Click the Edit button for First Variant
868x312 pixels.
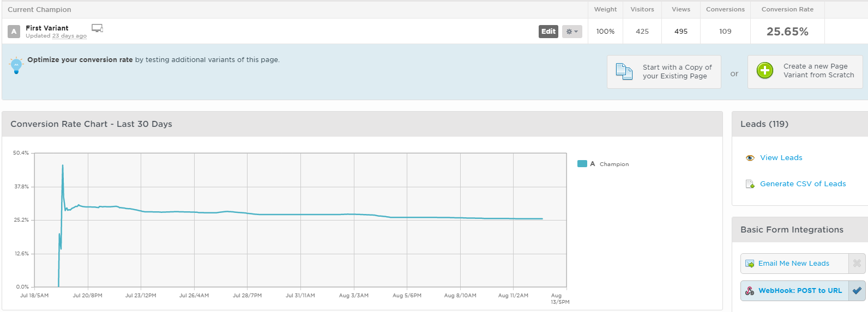(x=548, y=32)
